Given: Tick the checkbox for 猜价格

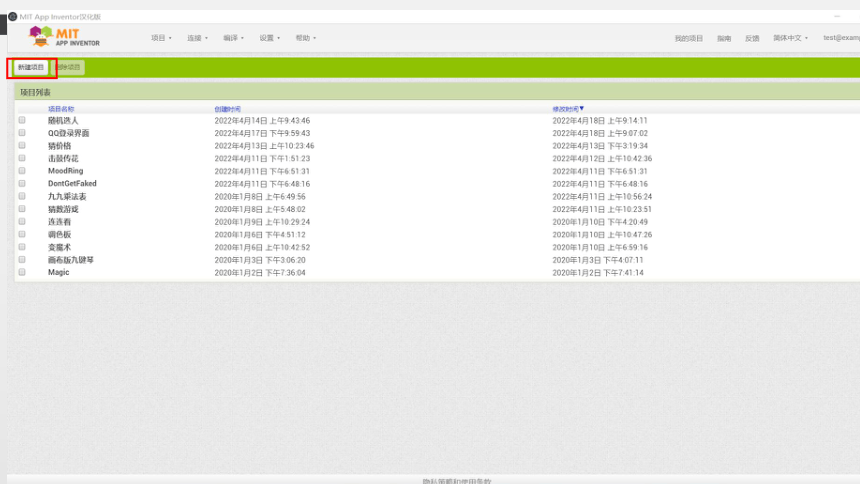Looking at the screenshot, I should coord(22,145).
